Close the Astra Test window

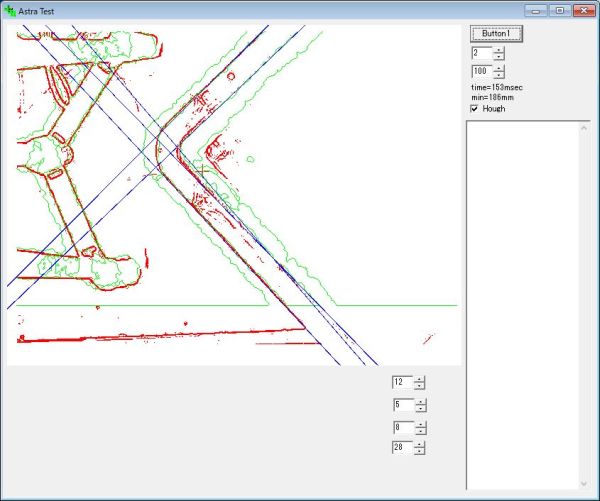pos(584,11)
